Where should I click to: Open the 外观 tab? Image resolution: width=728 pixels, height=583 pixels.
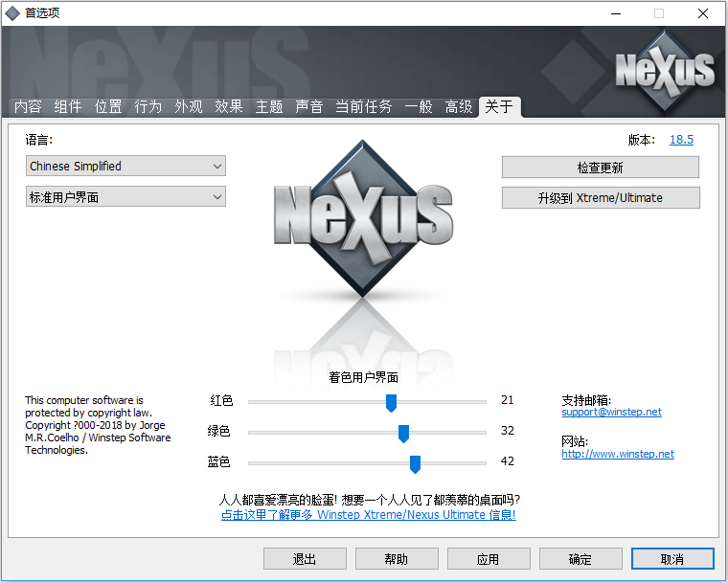[x=188, y=107]
